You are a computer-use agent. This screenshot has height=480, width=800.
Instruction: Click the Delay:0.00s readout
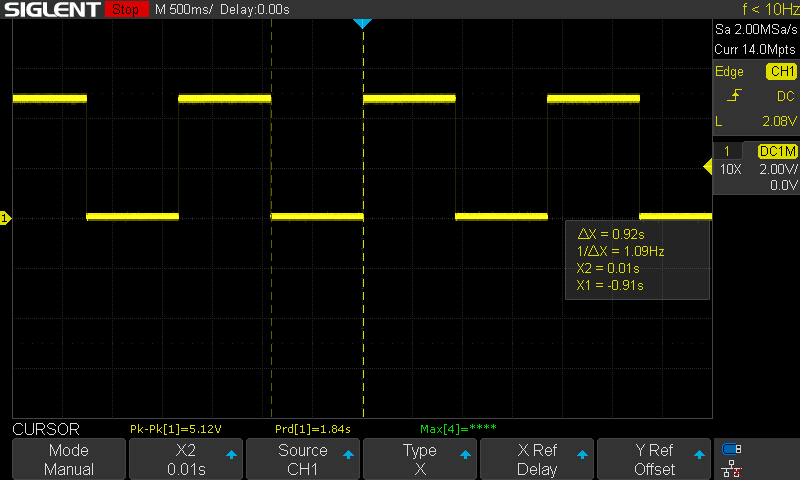point(255,9)
